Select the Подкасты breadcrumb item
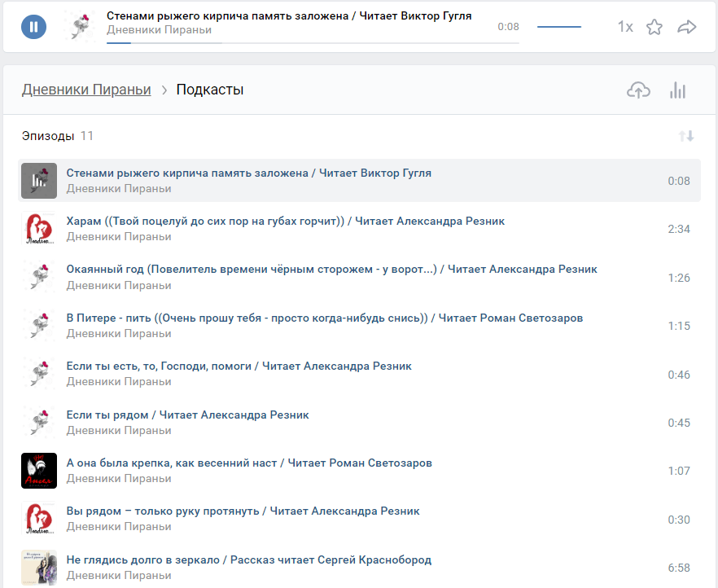Screen dimensions: 718x588 click(x=210, y=90)
